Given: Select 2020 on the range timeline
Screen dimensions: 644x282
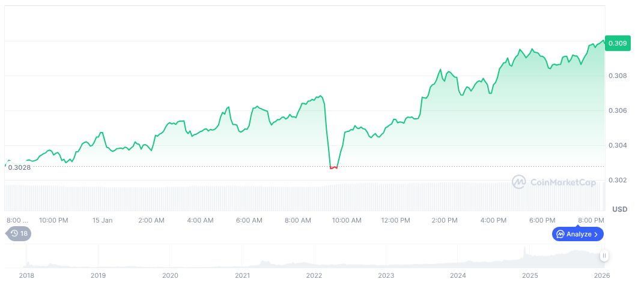Looking at the screenshot, I should point(170,275).
